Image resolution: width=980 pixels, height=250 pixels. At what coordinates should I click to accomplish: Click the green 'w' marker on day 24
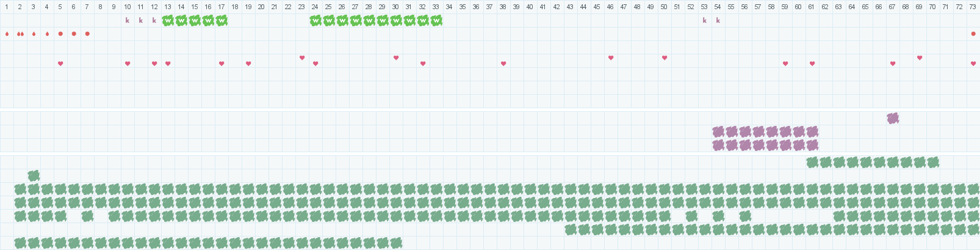click(315, 20)
